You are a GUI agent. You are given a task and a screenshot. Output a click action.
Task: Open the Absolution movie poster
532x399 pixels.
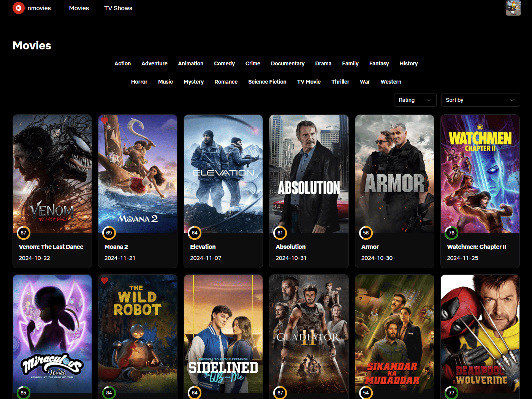click(309, 174)
